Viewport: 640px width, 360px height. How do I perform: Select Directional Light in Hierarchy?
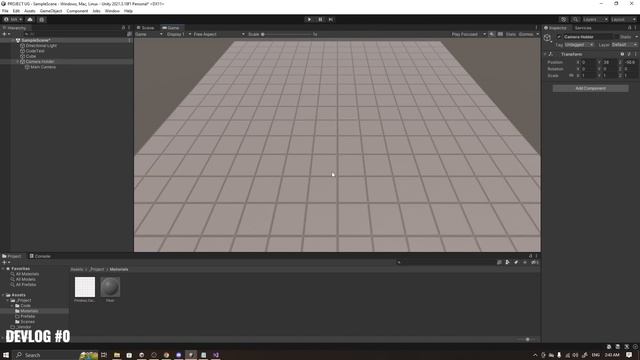coord(67,46)
